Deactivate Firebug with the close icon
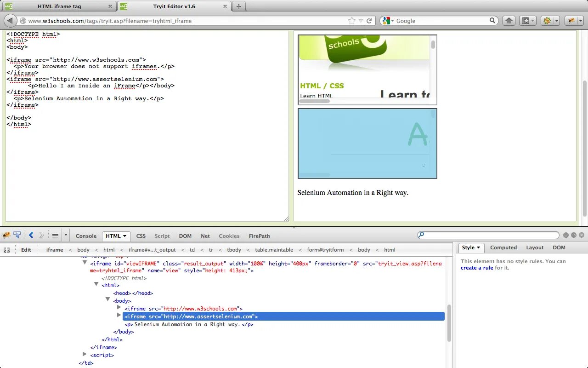Viewport: 588px width, 368px height. point(582,235)
